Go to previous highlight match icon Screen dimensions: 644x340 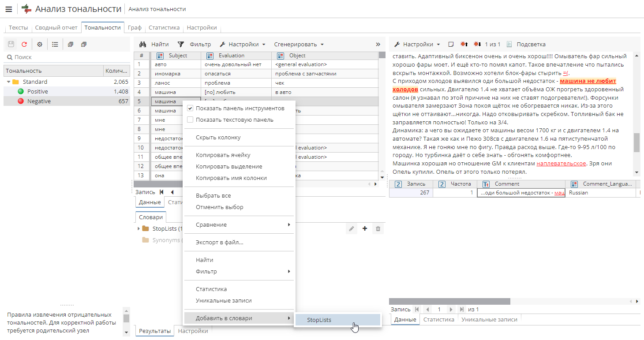(x=464, y=44)
